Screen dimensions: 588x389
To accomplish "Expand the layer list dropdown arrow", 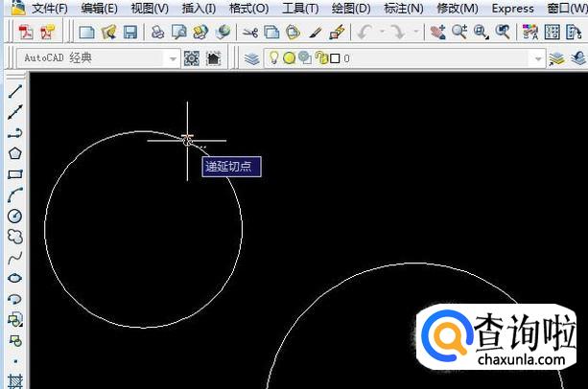I will click(x=538, y=58).
